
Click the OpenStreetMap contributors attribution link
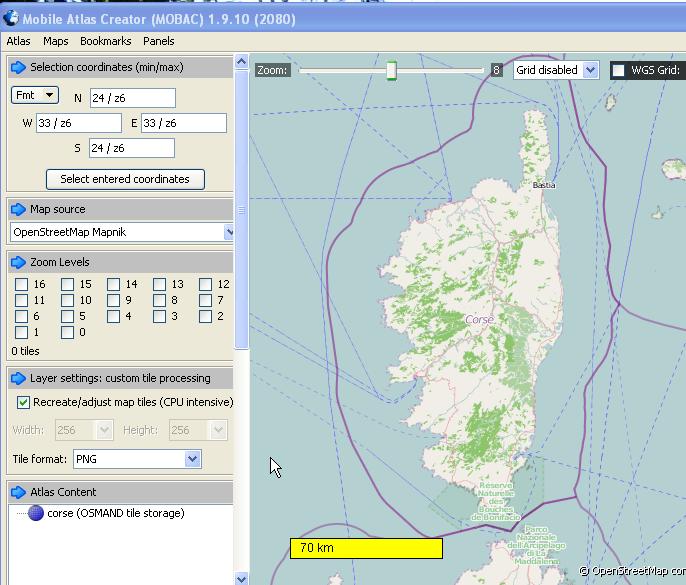633,571
